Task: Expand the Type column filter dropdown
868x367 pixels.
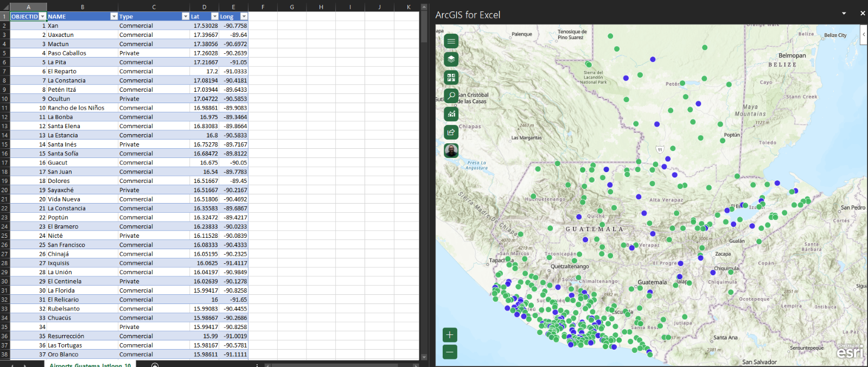Action: coord(186,17)
